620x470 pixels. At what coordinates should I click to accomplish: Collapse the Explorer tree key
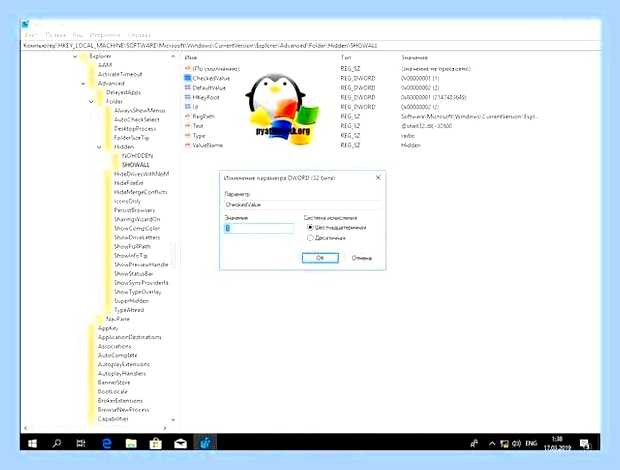(x=75, y=57)
